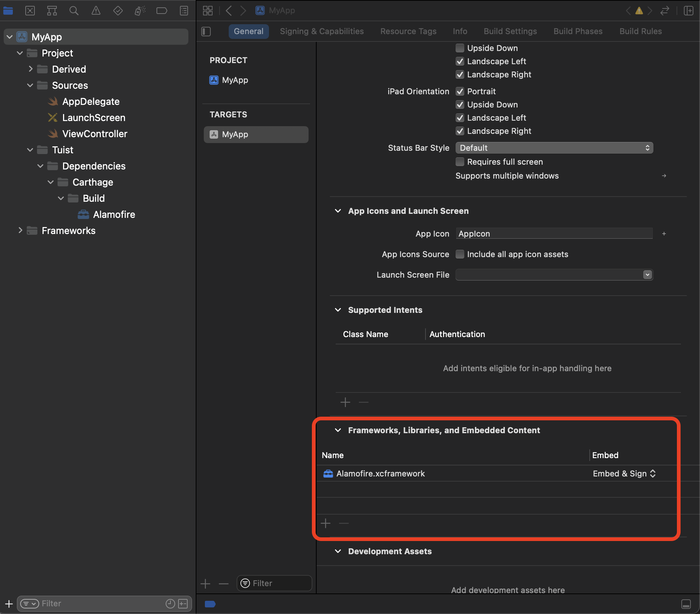This screenshot has height=614, width=700.
Task: Go back with the left chevron
Action: [229, 11]
